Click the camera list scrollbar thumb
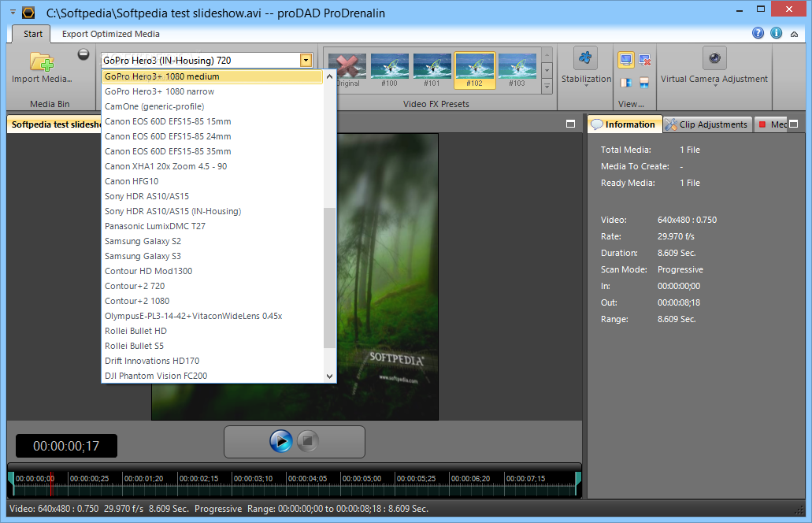The image size is (812, 523). [x=329, y=278]
